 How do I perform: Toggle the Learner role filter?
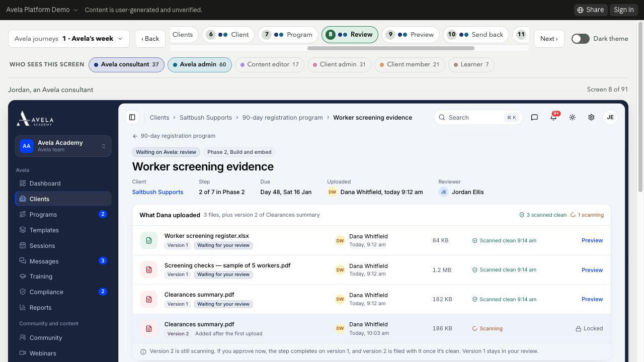(471, 64)
